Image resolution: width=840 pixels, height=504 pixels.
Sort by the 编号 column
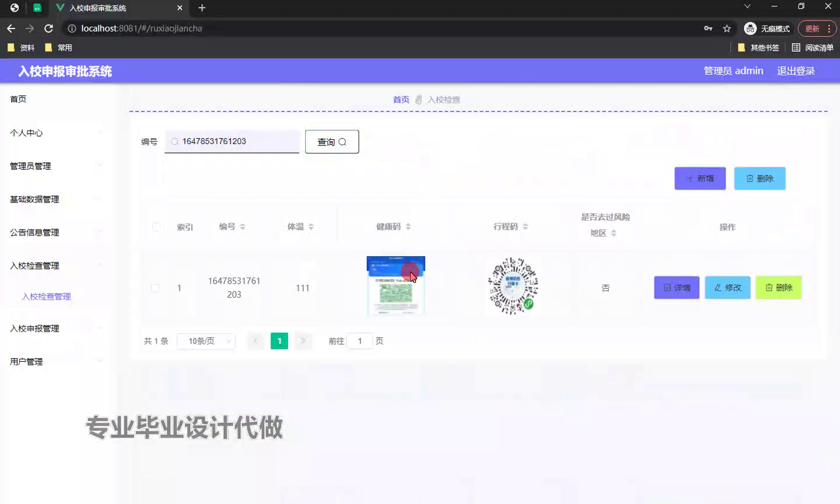click(x=242, y=227)
